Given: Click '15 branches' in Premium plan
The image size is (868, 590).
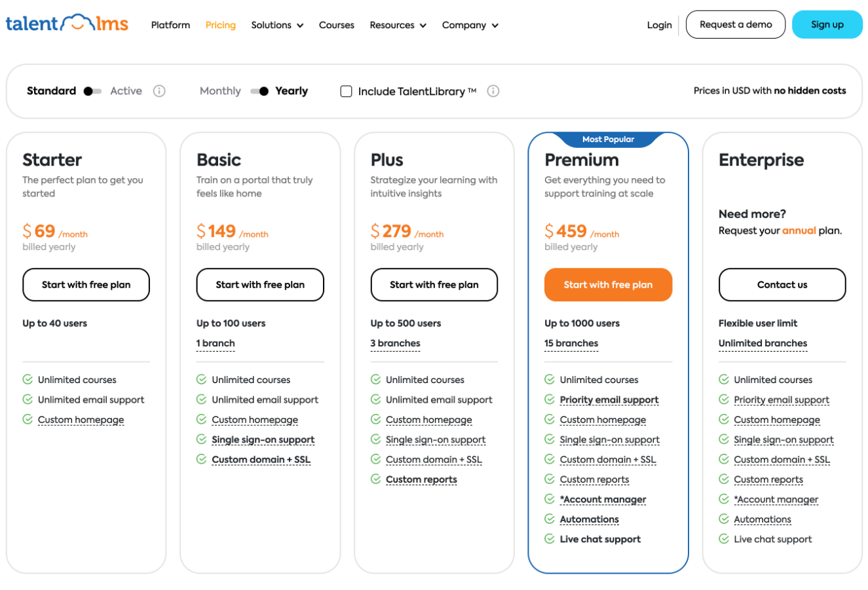Looking at the screenshot, I should 571,343.
